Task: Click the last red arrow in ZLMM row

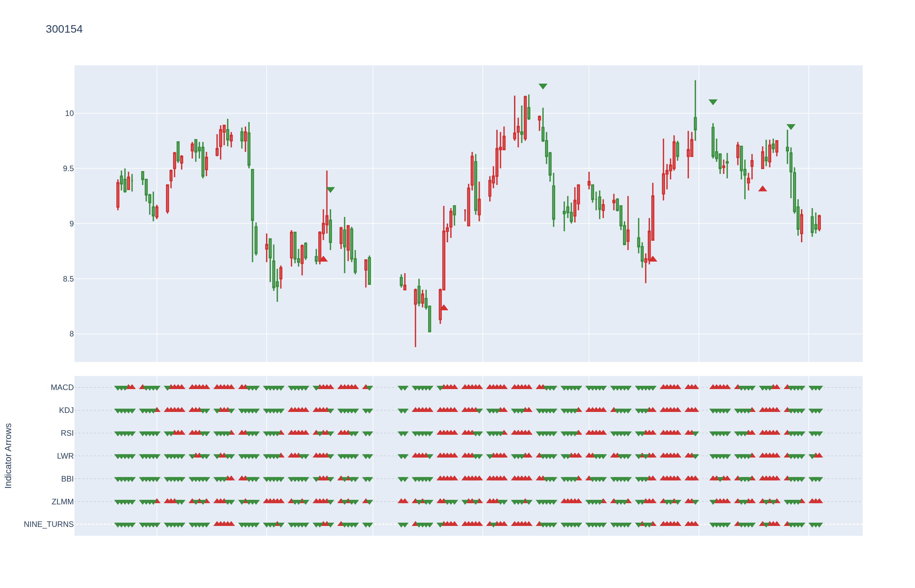Action: 820,500
